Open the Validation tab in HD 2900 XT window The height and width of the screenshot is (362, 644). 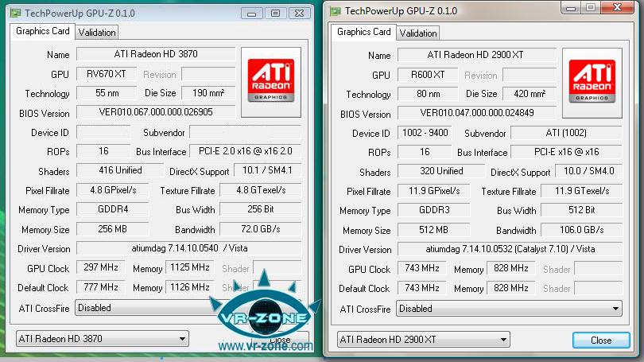point(418,33)
